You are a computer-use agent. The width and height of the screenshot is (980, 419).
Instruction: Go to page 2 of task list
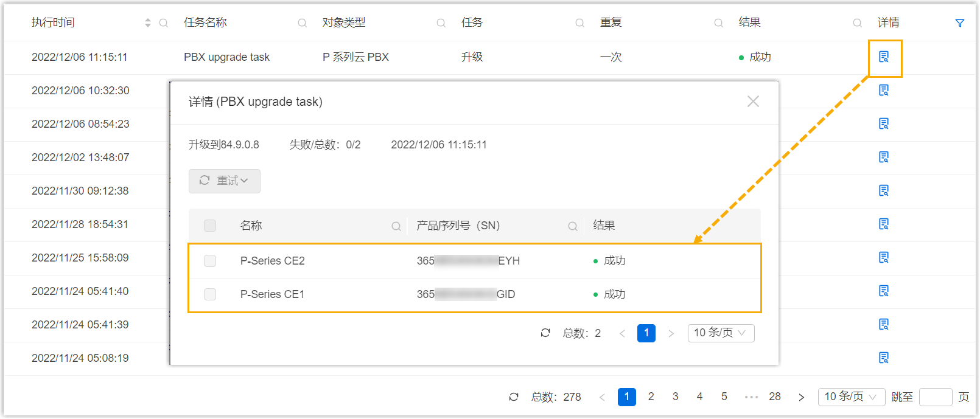coord(651,397)
